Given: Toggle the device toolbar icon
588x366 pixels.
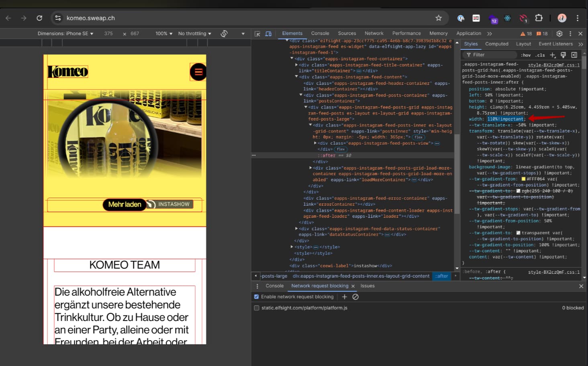Looking at the screenshot, I should coord(268,34).
